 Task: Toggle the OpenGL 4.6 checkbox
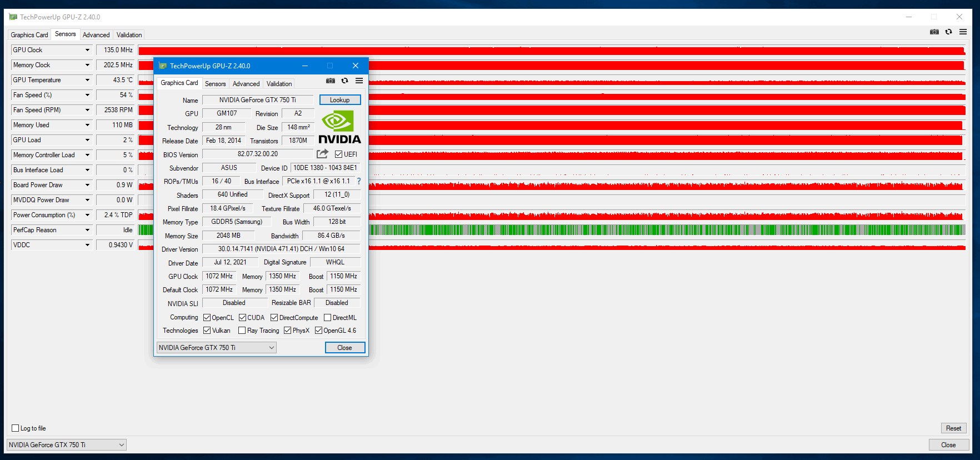pos(319,331)
